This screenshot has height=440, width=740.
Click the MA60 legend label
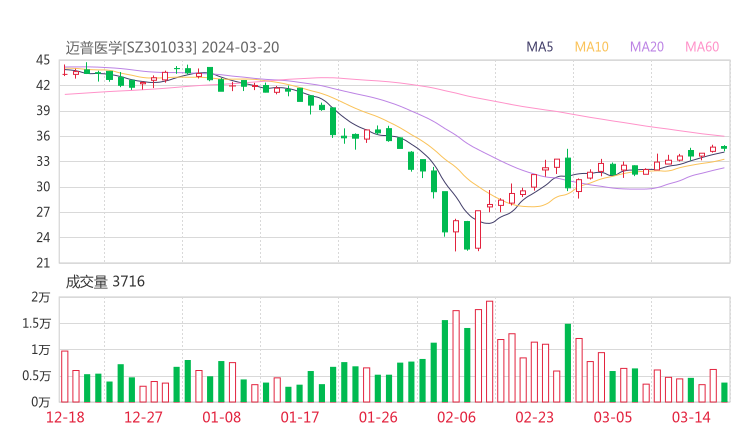click(x=702, y=47)
